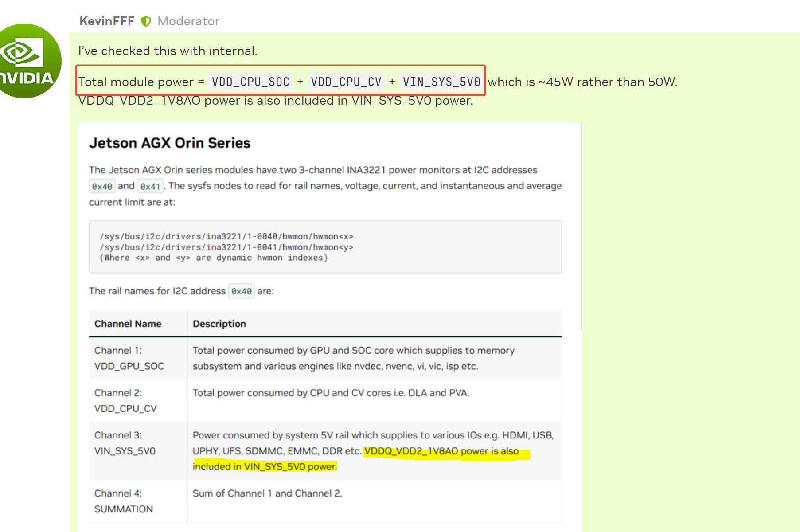
Task: Click the "(Where <x> and <y> are dynamic hwmon indexes)" line
Action: 214,258
